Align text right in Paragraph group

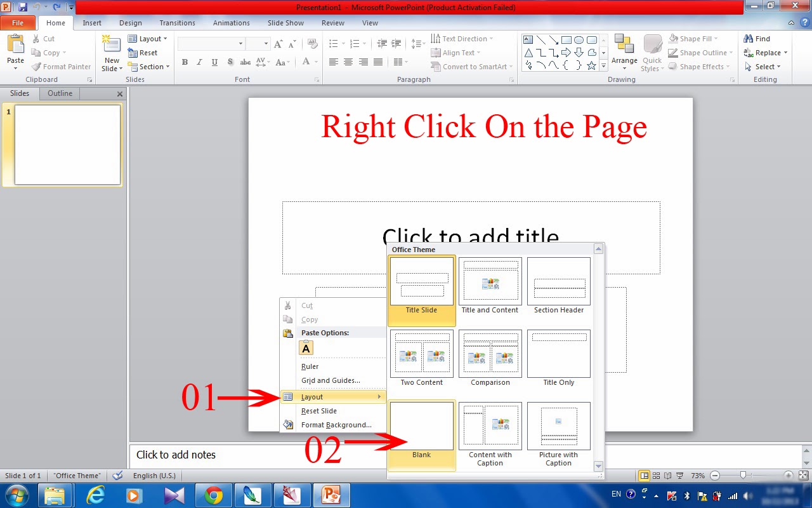point(363,62)
